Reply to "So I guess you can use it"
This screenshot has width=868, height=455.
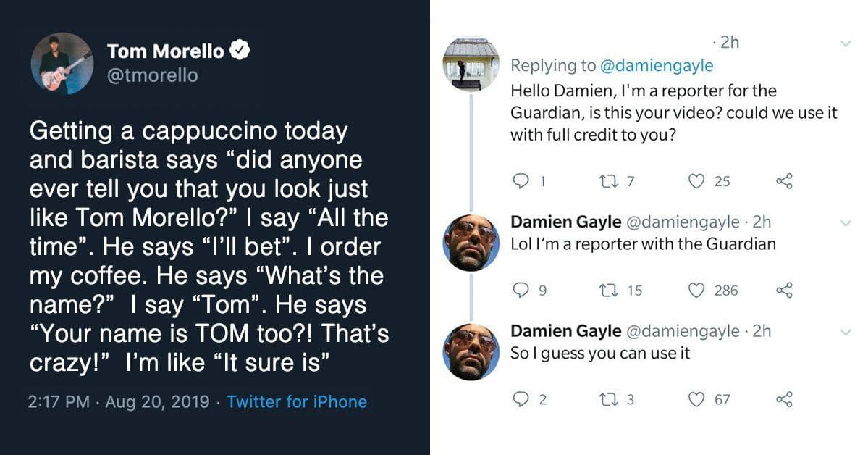pyautogui.click(x=521, y=399)
